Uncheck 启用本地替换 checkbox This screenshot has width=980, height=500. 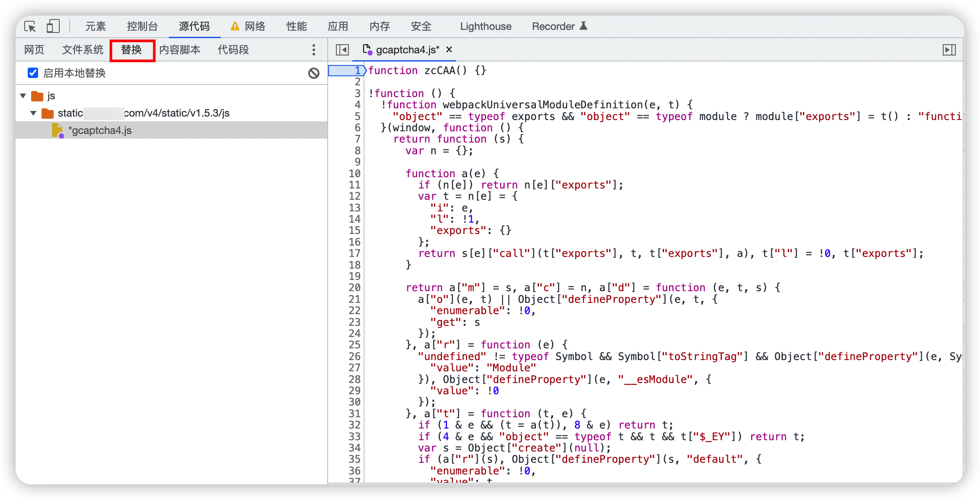33,73
